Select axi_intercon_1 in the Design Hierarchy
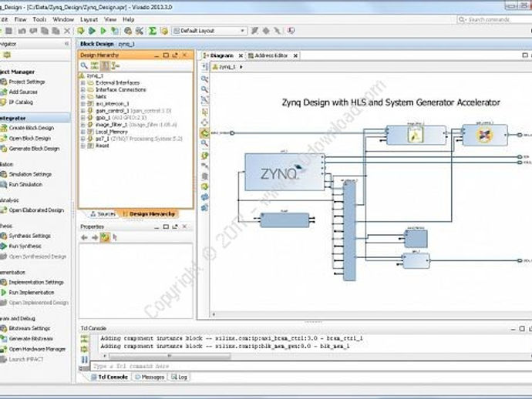The image size is (532, 399). (113, 104)
